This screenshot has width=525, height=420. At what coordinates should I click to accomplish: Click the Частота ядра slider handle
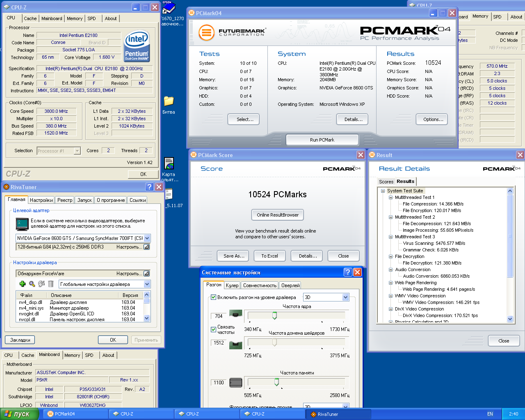[274, 315]
